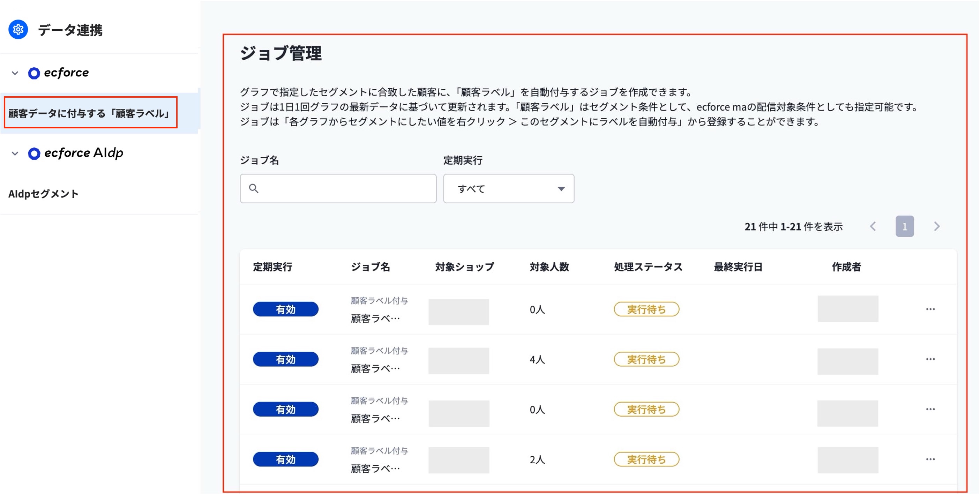Click the ジョブ名 column header

click(x=370, y=267)
